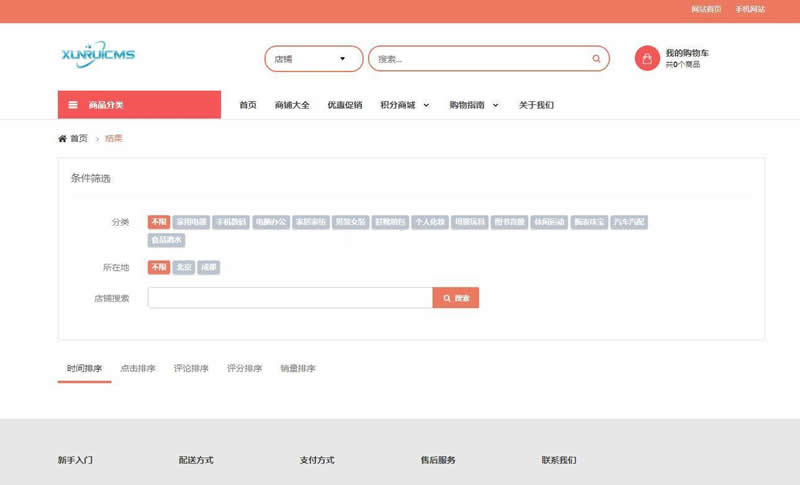The image size is (800, 485).
Task: Open the 店铺 search type dropdown
Action: click(314, 59)
